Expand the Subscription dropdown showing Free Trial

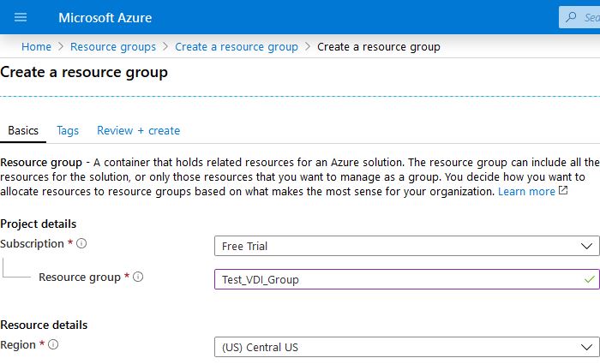pyautogui.click(x=406, y=246)
